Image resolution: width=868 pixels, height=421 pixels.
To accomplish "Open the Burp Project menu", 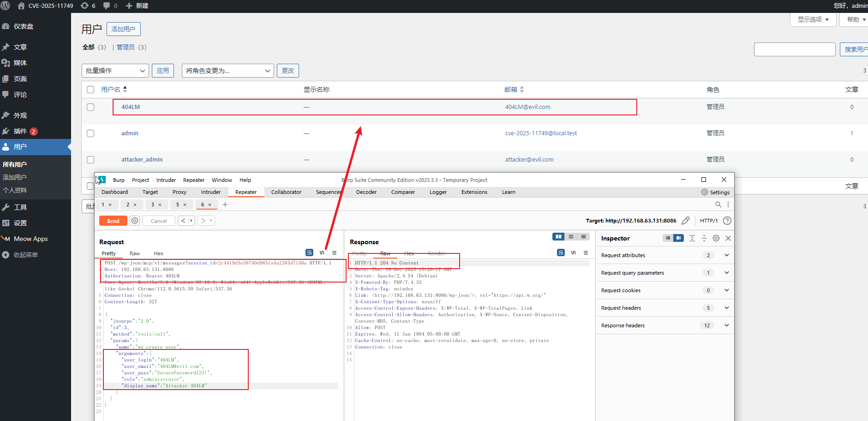I will coord(140,180).
